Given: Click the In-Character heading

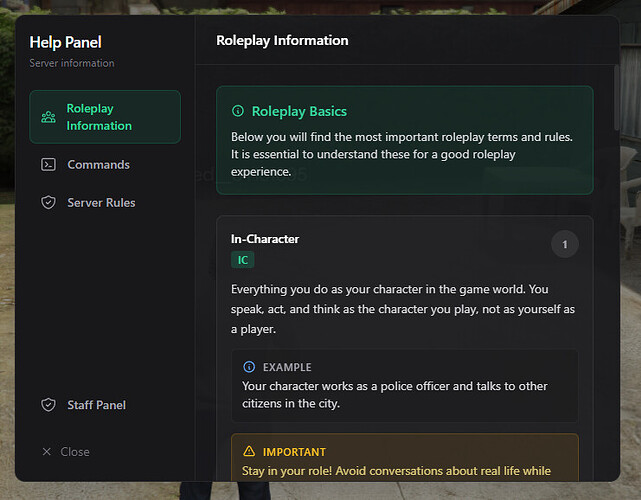Looking at the screenshot, I should (265, 239).
